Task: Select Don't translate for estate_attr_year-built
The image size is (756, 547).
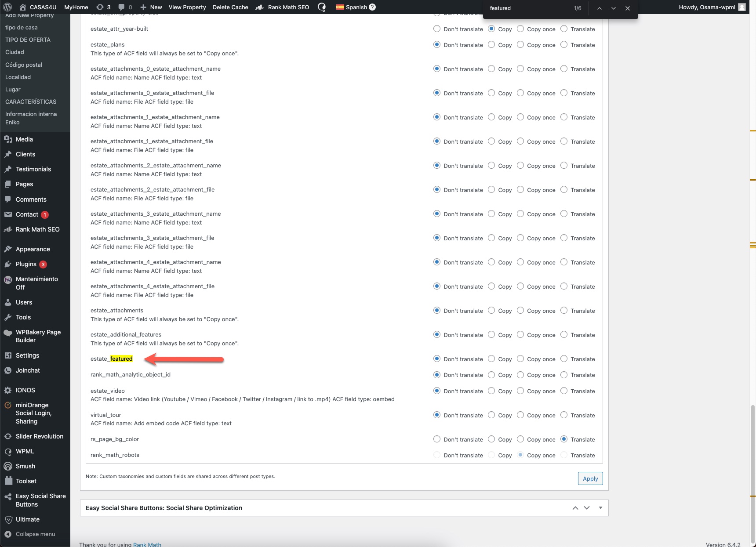Action: tap(437, 29)
